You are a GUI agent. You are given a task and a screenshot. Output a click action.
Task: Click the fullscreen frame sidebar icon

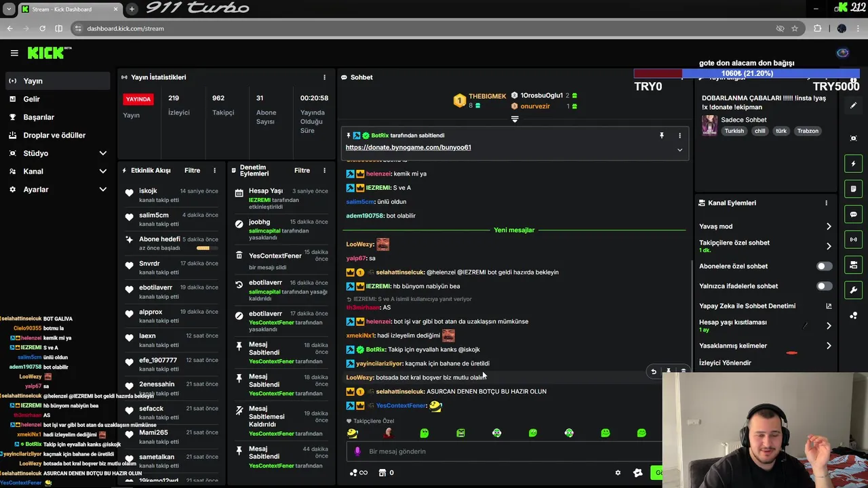click(x=853, y=138)
